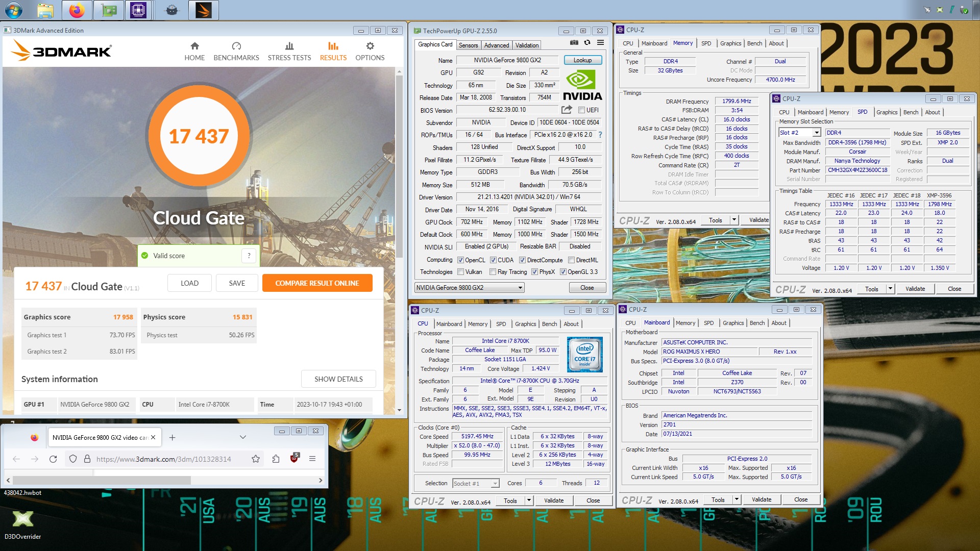Open Firefox from the taskbar

77,10
